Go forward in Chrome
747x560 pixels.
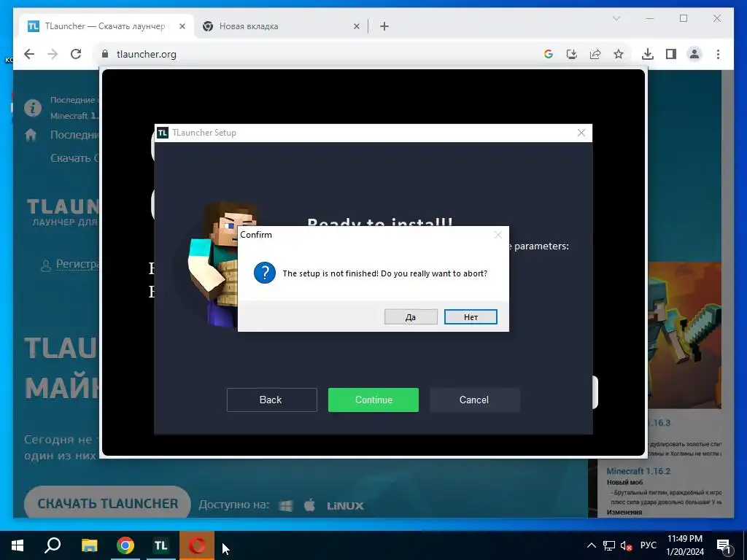pos(53,54)
